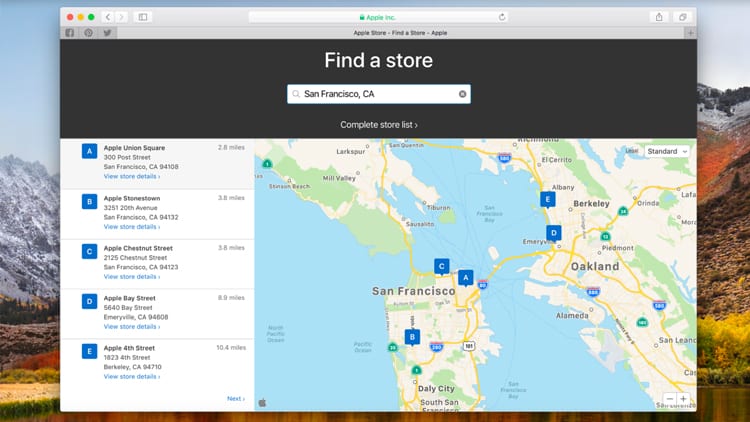
Task: Focus the San Francisco, CA search field
Action: (x=379, y=94)
